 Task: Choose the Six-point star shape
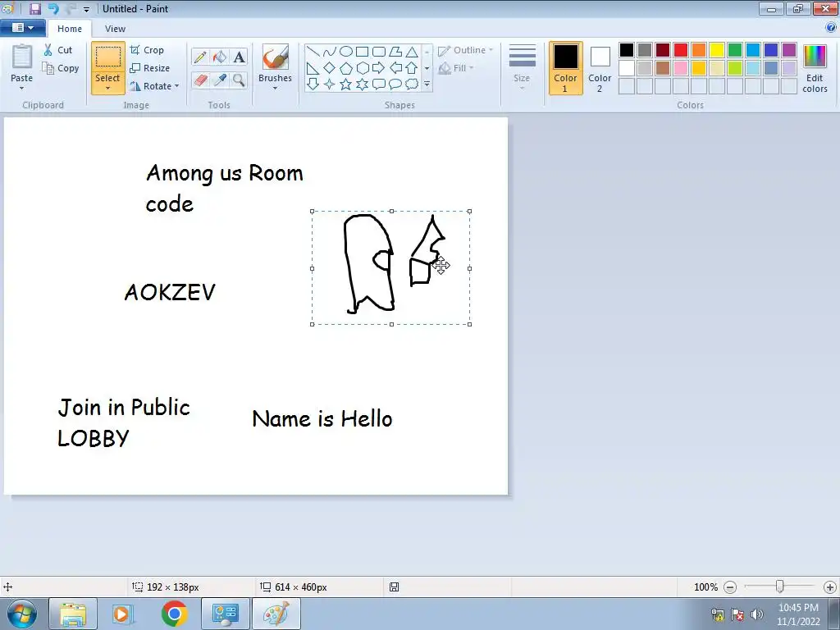pyautogui.click(x=363, y=84)
